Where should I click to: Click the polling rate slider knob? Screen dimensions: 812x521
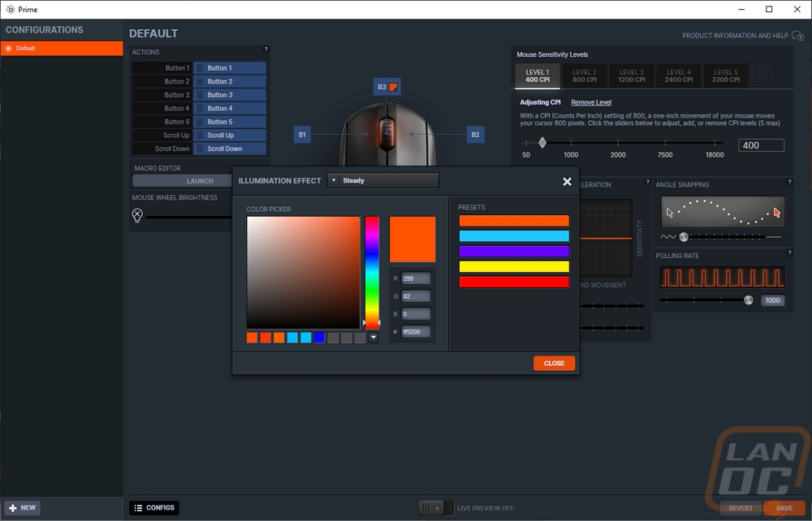749,300
